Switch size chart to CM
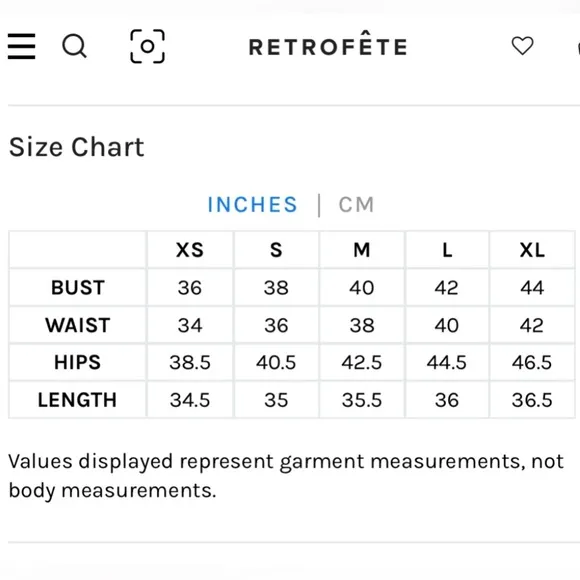The width and height of the screenshot is (580, 580). 357,205
